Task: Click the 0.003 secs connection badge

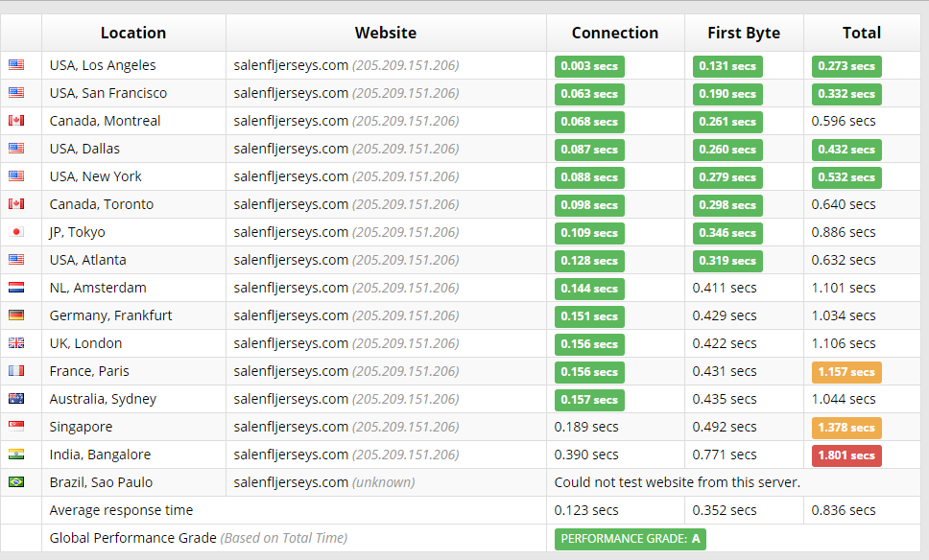Action: click(589, 66)
